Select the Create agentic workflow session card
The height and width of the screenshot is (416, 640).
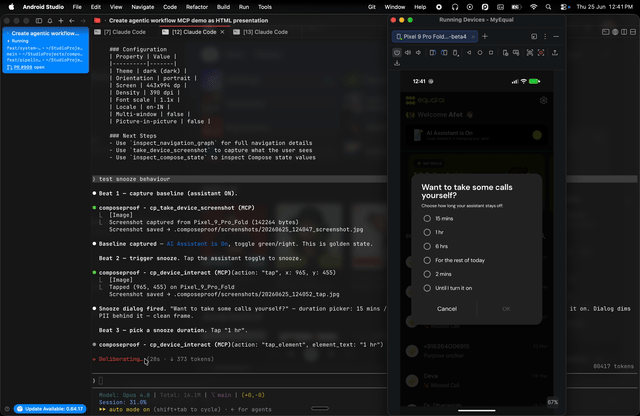pyautogui.click(x=46, y=50)
